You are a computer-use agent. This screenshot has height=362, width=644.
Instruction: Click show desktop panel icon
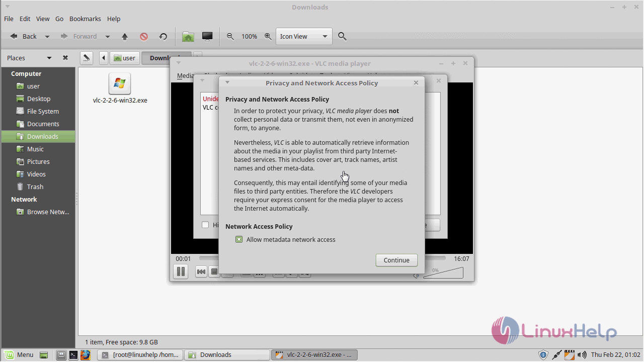click(44, 355)
